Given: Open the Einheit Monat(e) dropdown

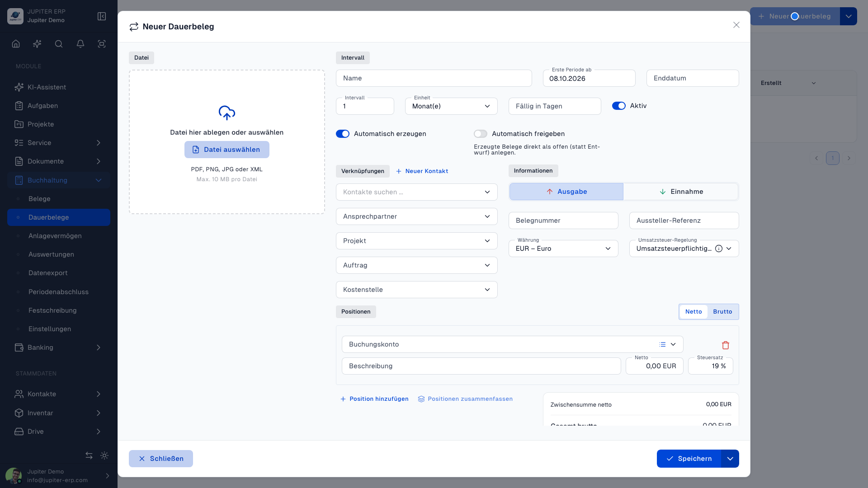Looking at the screenshot, I should click(451, 106).
